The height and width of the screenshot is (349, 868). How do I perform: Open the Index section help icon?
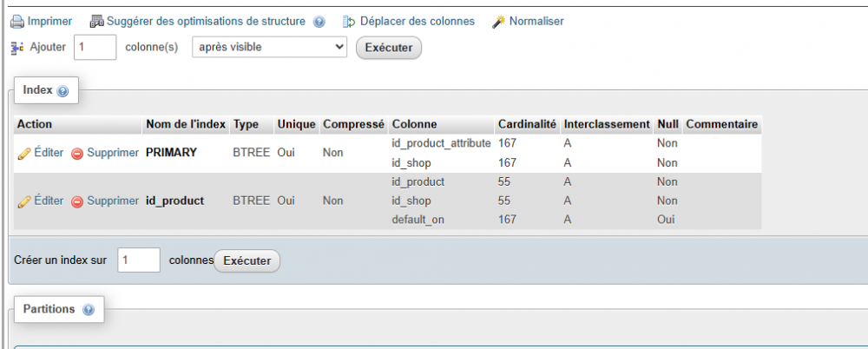tap(62, 91)
